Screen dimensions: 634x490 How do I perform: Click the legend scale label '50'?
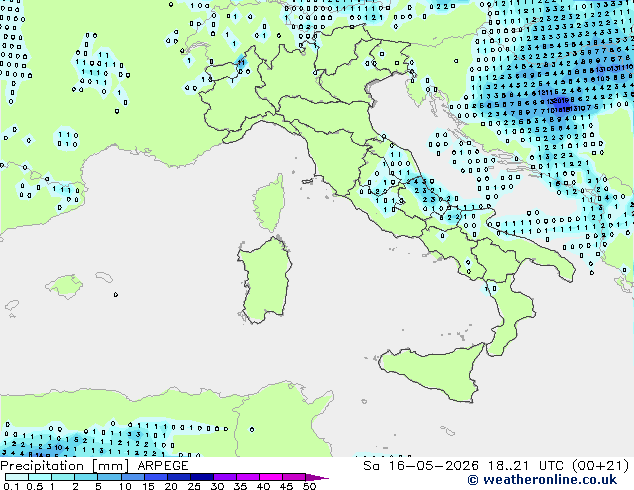[310, 486]
